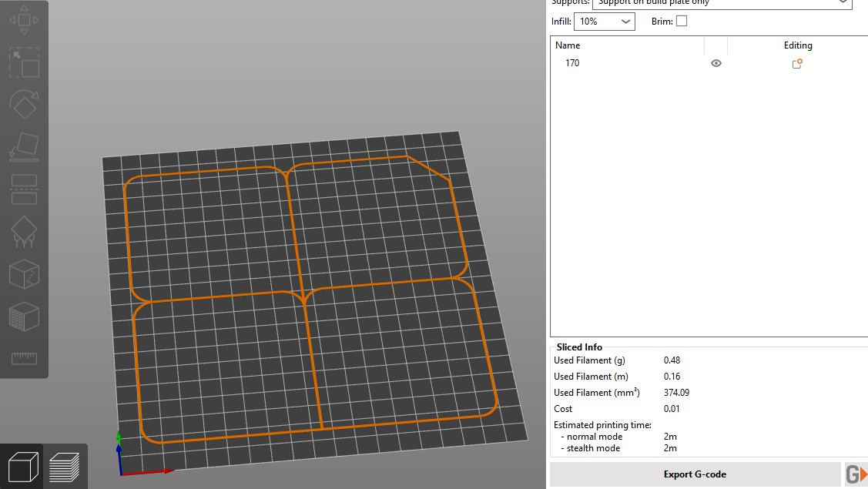This screenshot has height=489, width=868.
Task: Click the Name column header
Action: [568, 45]
